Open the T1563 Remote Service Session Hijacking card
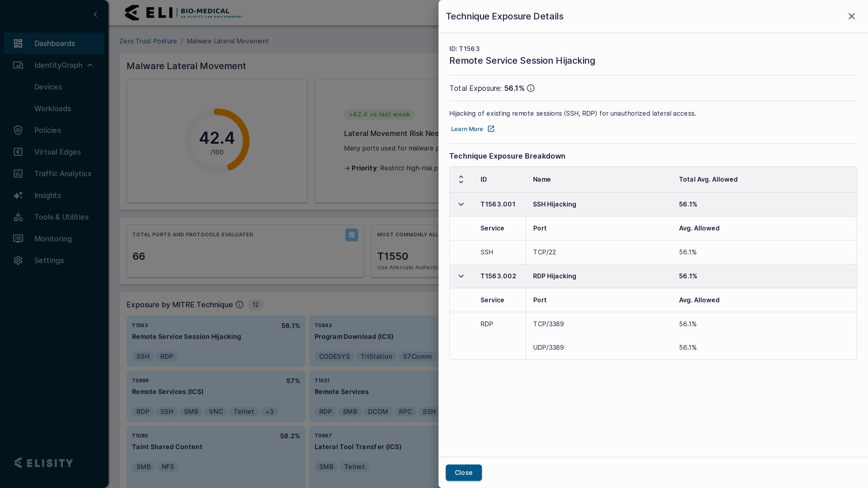The image size is (868, 488). [216, 341]
